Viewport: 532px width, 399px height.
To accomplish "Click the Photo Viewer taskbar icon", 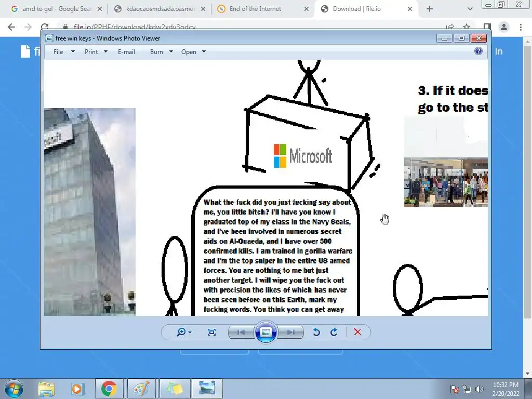I will [x=207, y=389].
